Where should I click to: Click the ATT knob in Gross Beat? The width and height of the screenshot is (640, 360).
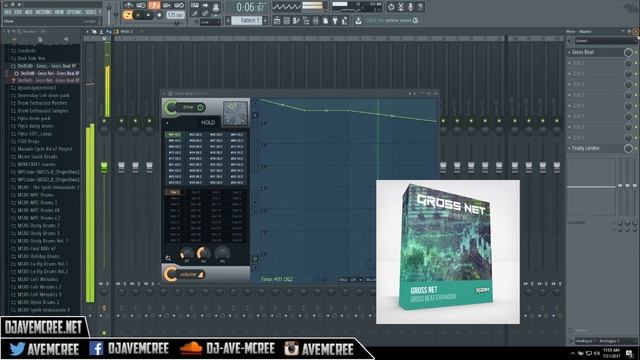point(187,254)
